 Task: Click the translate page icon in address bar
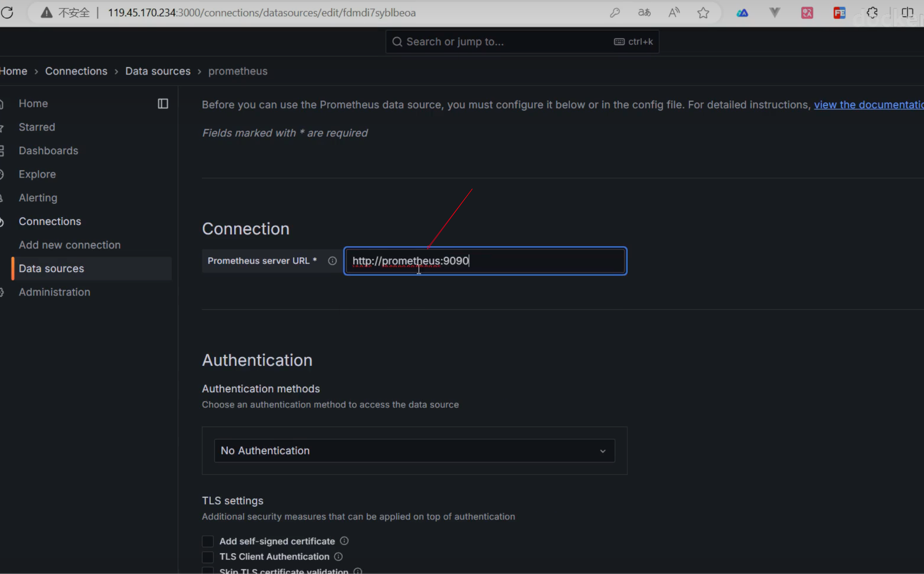[644, 13]
